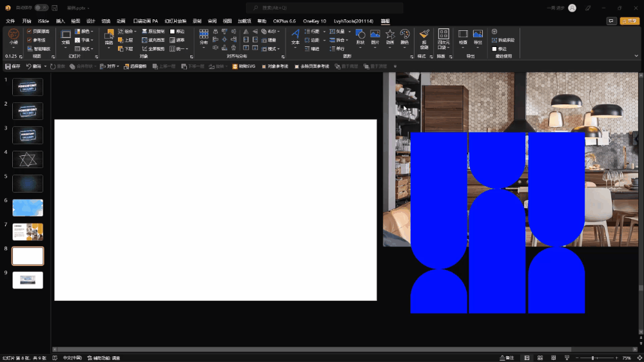Click 保存 in quick access toolbar
Viewport: 644px width, 362px height.
[x=13, y=66]
